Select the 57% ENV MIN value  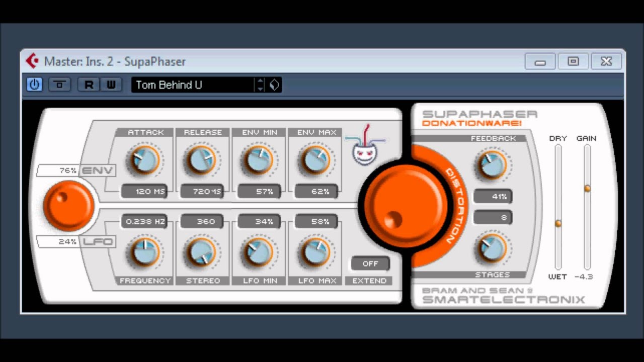pyautogui.click(x=259, y=192)
